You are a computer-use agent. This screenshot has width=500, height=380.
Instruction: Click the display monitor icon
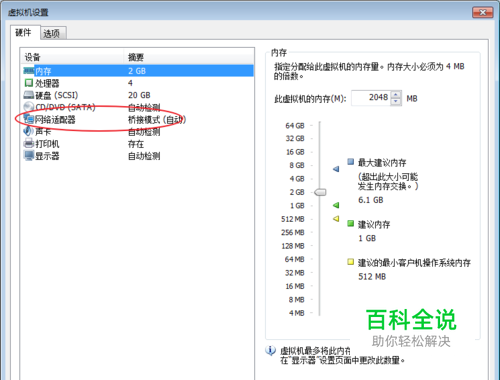29,156
